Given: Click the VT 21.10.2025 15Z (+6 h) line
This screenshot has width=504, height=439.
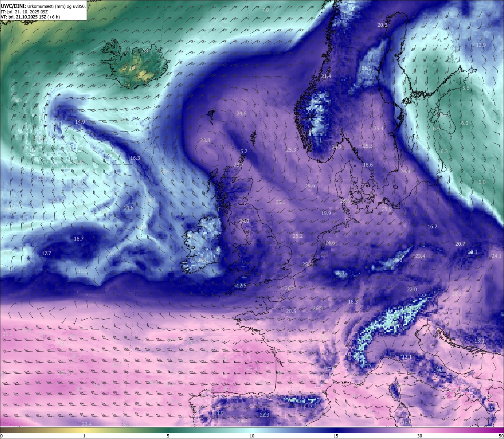Looking at the screenshot, I should pyautogui.click(x=30, y=17).
